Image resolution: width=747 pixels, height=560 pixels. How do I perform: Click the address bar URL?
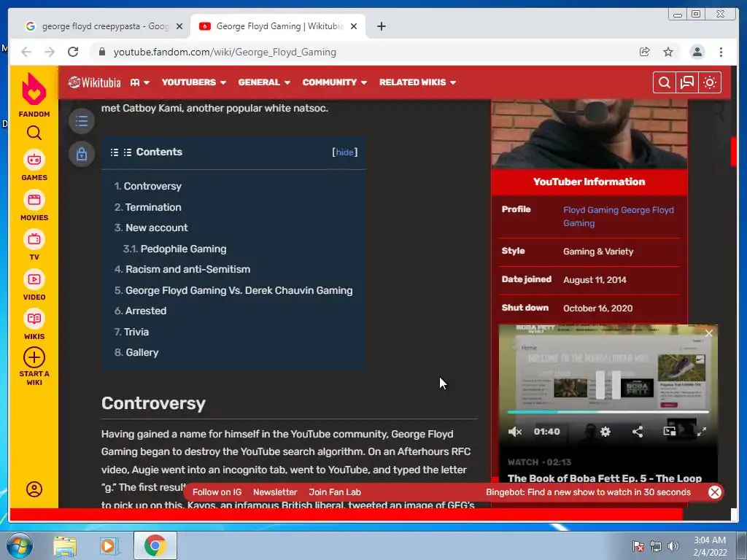tap(225, 52)
